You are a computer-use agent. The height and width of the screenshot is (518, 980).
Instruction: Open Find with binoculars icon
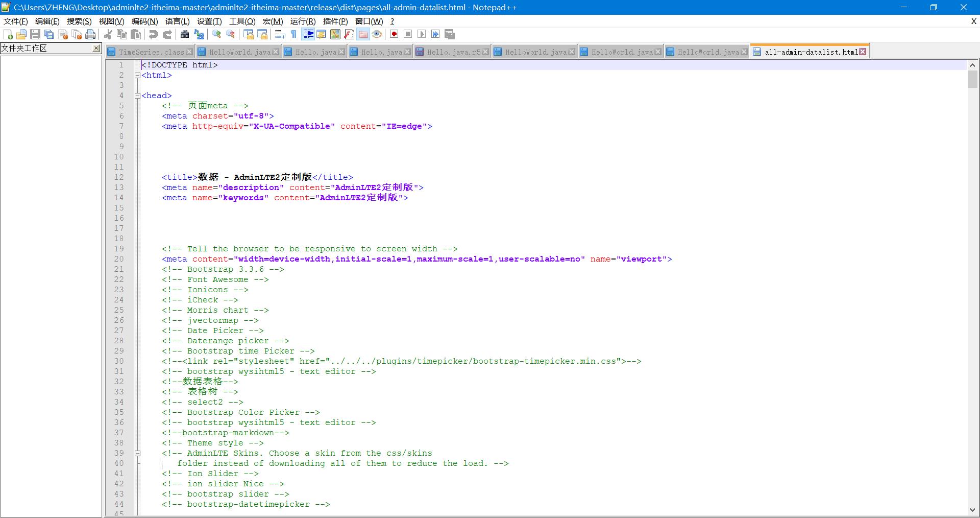point(185,34)
